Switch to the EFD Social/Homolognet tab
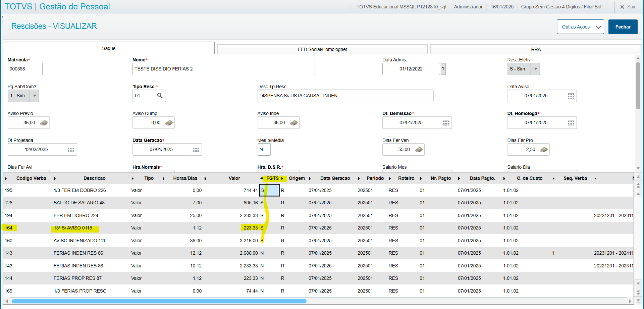The height and width of the screenshot is (309, 644). pos(322,49)
